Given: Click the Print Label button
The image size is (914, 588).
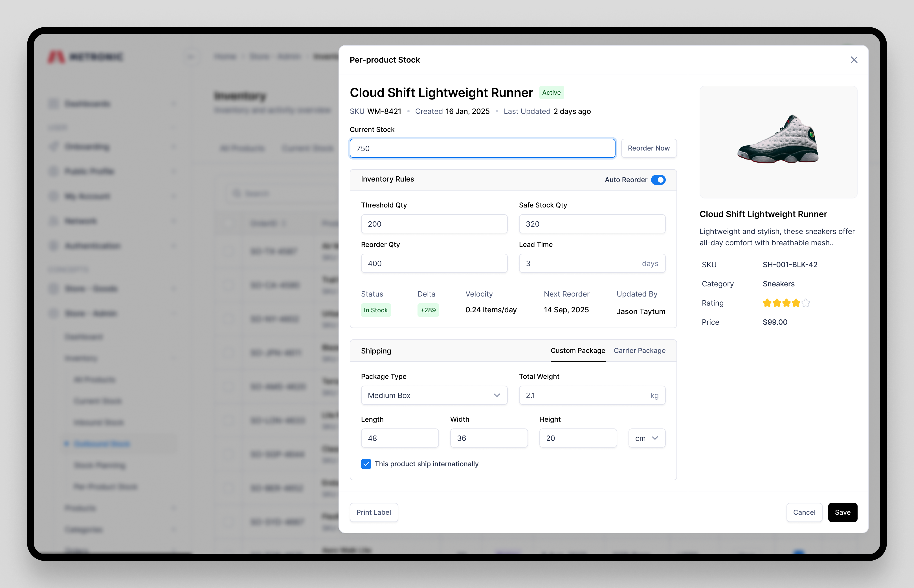Looking at the screenshot, I should tap(373, 512).
